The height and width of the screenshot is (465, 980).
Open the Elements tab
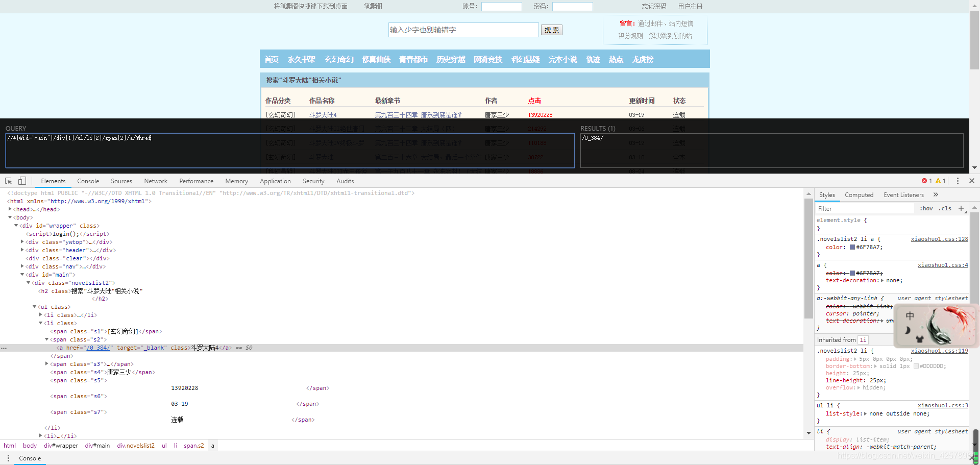[x=53, y=181]
